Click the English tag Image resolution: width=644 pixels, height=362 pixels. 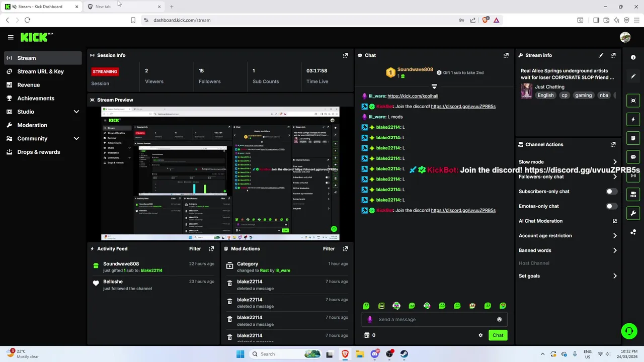click(x=545, y=95)
